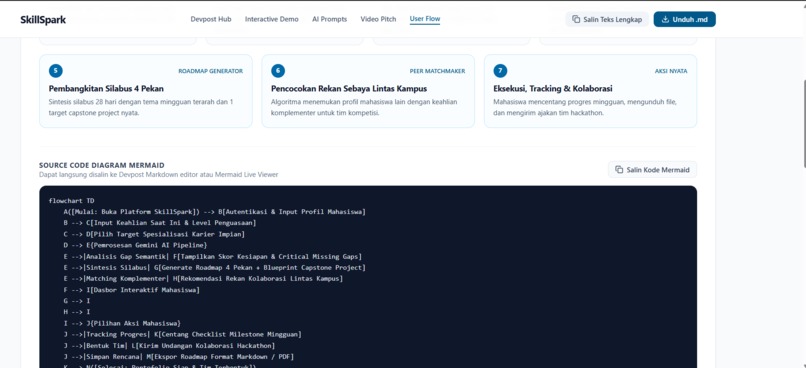This screenshot has width=806, height=368.
Task: Click the code line with Matching Komplementer
Action: 204,279
